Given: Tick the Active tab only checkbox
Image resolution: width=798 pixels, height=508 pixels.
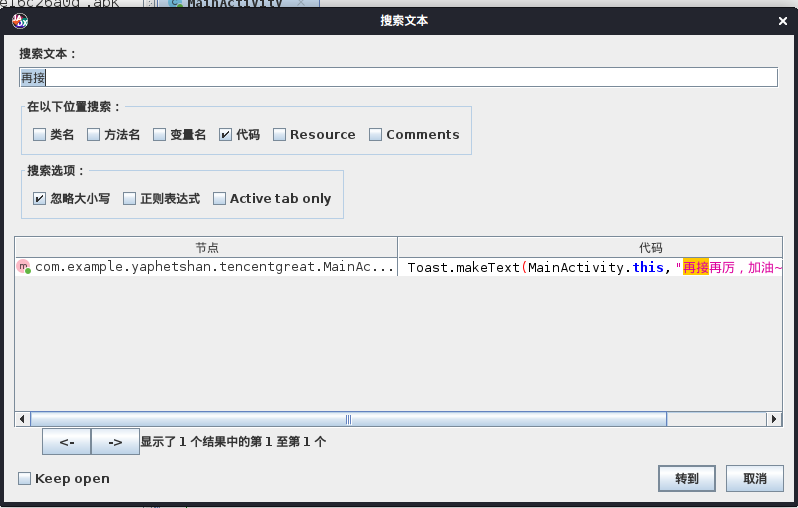Looking at the screenshot, I should click(x=219, y=199).
